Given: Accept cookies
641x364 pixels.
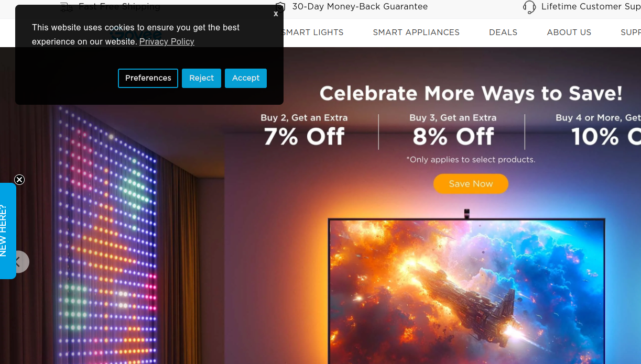Looking at the screenshot, I should (246, 78).
